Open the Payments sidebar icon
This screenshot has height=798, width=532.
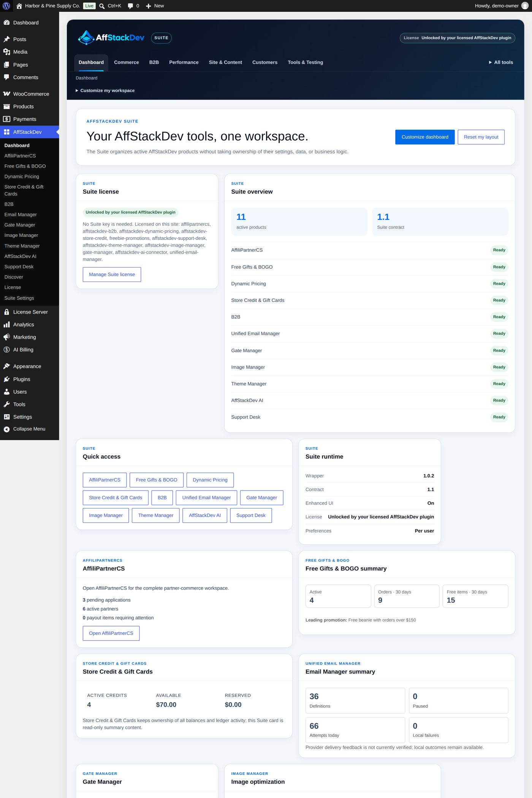point(6,119)
